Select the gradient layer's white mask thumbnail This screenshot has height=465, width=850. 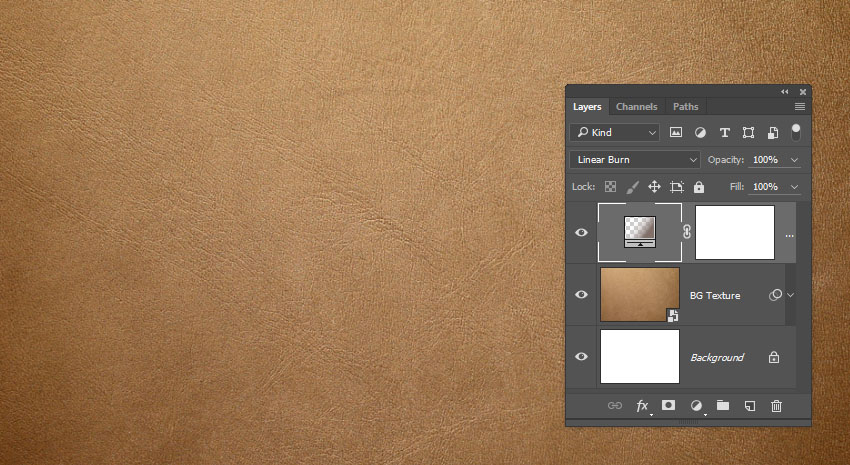pyautogui.click(x=735, y=232)
